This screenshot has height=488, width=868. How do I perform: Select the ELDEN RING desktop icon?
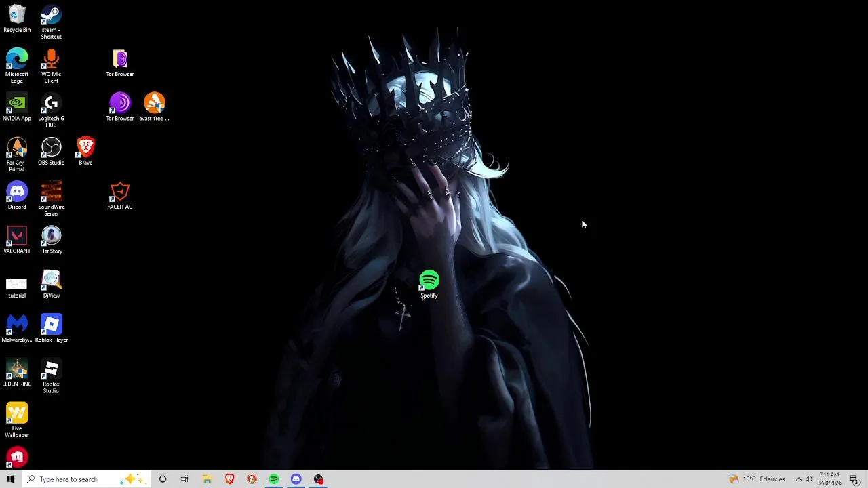tap(17, 373)
